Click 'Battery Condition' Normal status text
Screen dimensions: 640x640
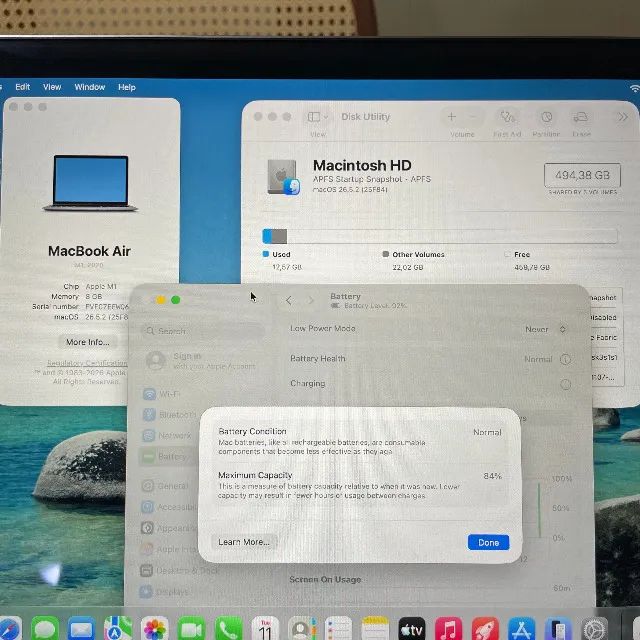[487, 432]
